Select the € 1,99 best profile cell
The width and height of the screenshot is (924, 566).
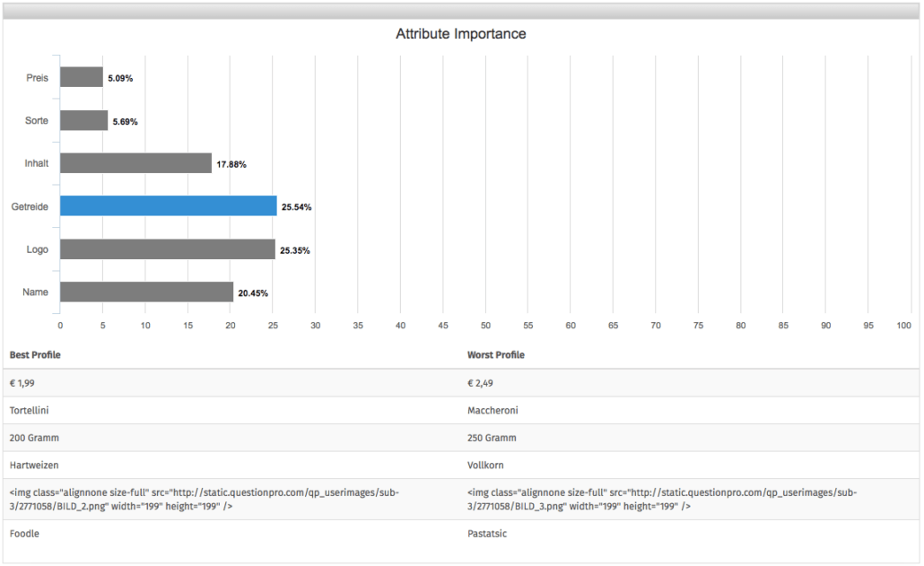22,383
